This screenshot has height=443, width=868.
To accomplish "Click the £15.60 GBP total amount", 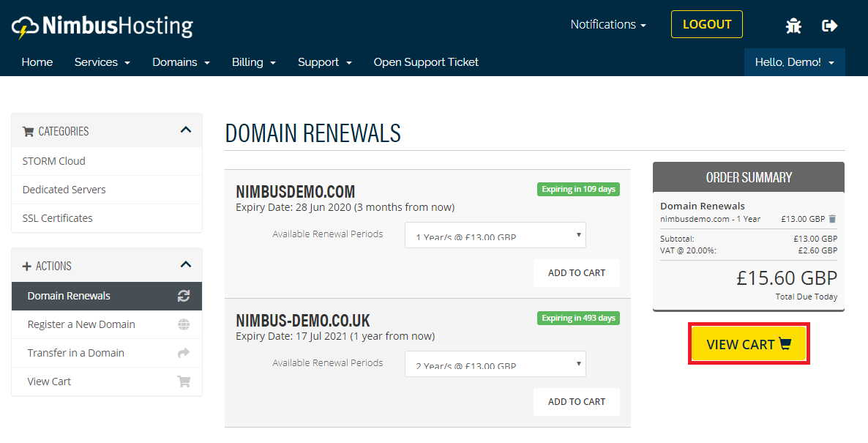I will (x=787, y=278).
